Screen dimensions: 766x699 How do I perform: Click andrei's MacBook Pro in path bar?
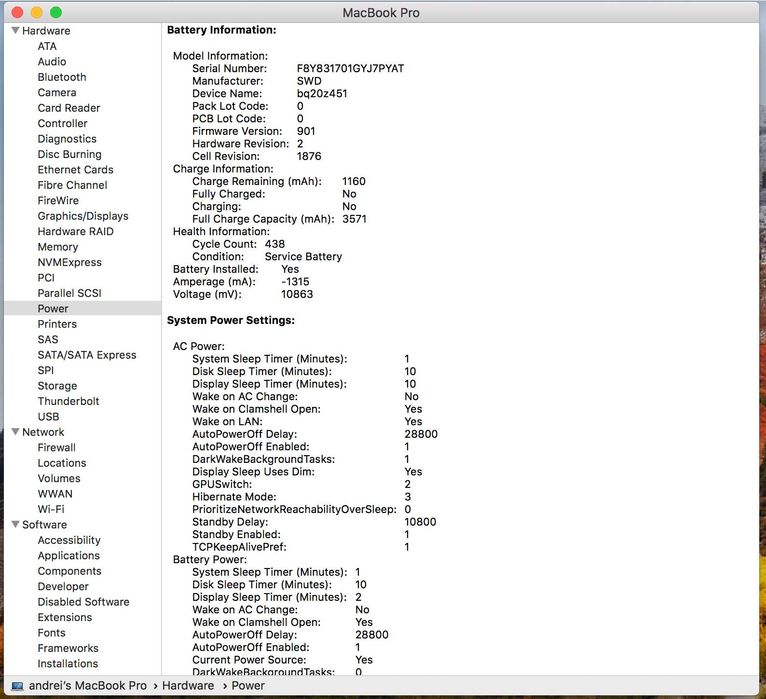pos(87,686)
